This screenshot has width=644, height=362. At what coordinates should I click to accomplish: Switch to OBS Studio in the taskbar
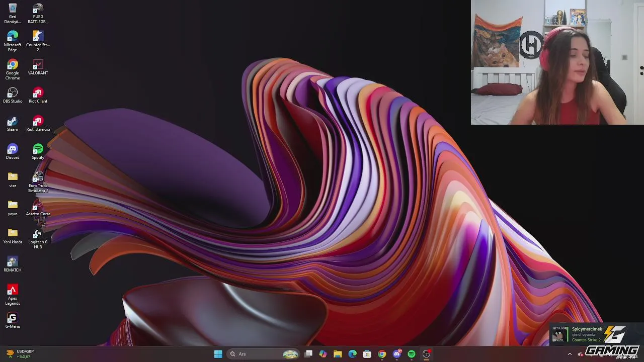pos(426,354)
